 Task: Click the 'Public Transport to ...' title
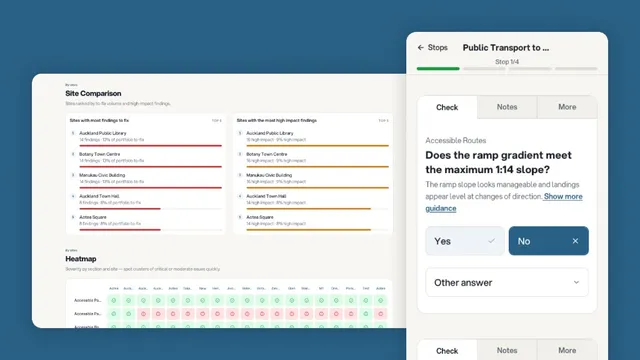[x=506, y=48]
